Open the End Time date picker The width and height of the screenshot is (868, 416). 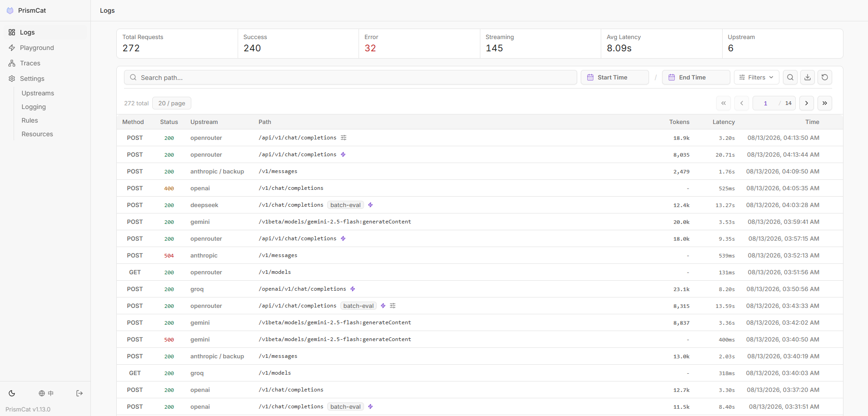pyautogui.click(x=696, y=77)
